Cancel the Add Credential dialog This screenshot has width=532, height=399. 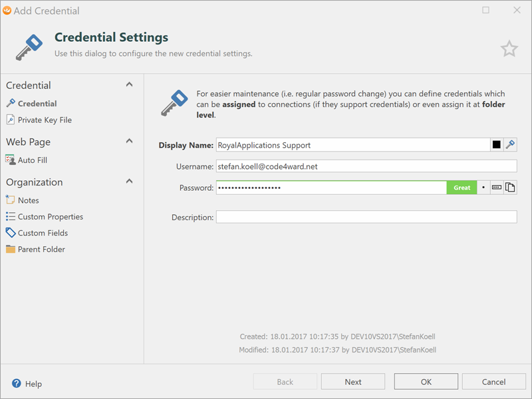pyautogui.click(x=493, y=382)
